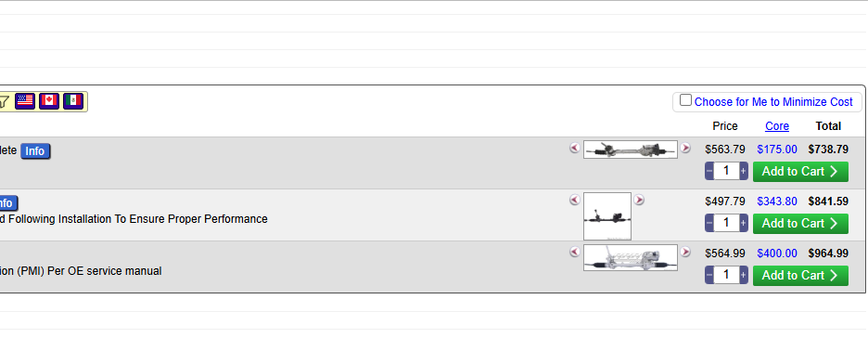Click the funnel filter icon
Image resolution: width=868 pixels, height=338 pixels.
coord(4,101)
